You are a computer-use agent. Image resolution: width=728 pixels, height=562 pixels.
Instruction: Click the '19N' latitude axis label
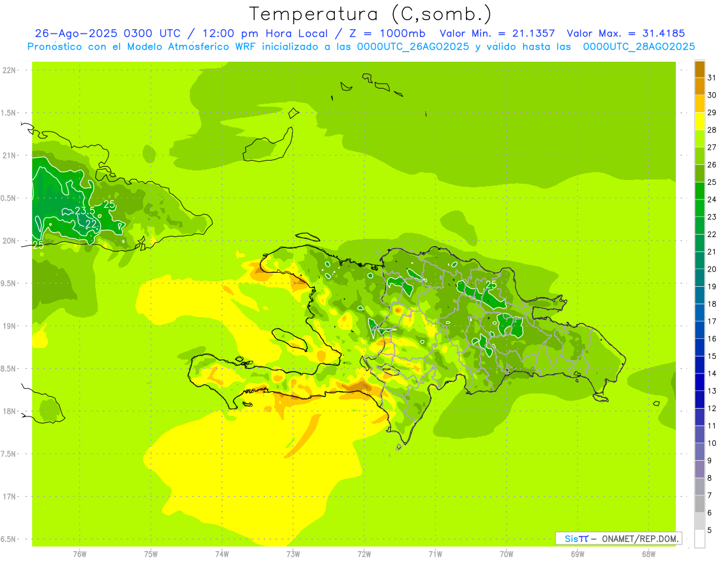(9, 326)
